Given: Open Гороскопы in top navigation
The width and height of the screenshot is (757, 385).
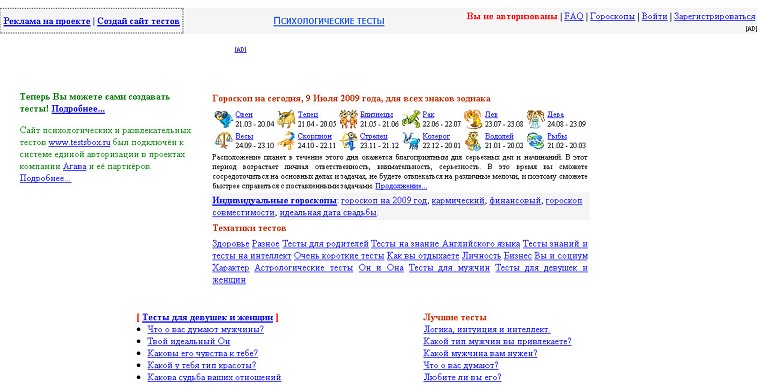Looking at the screenshot, I should (612, 16).
